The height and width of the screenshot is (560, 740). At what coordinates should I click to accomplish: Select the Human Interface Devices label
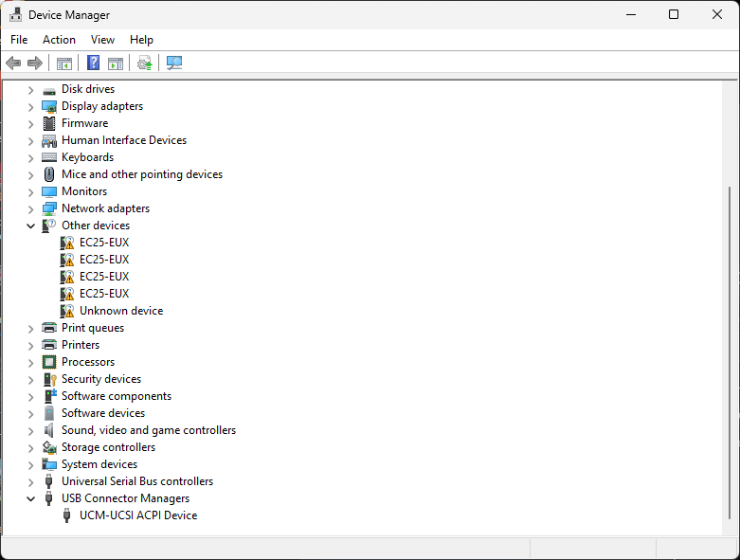(x=124, y=140)
